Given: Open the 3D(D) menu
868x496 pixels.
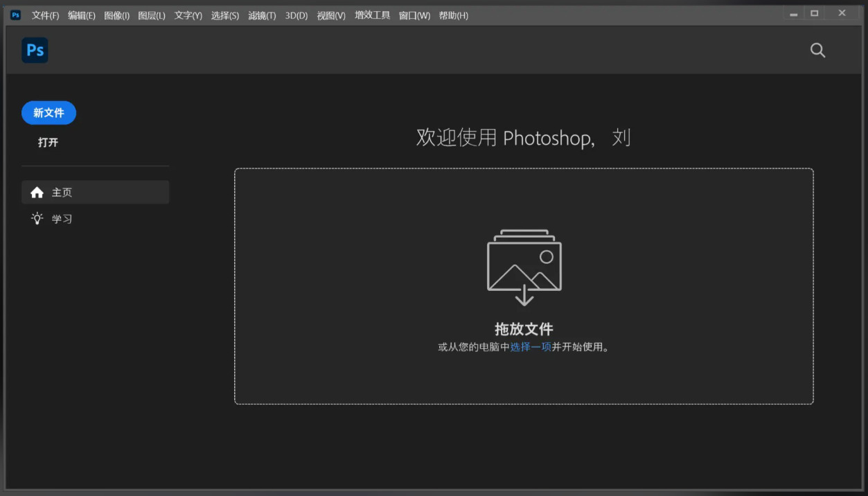Looking at the screenshot, I should 296,15.
